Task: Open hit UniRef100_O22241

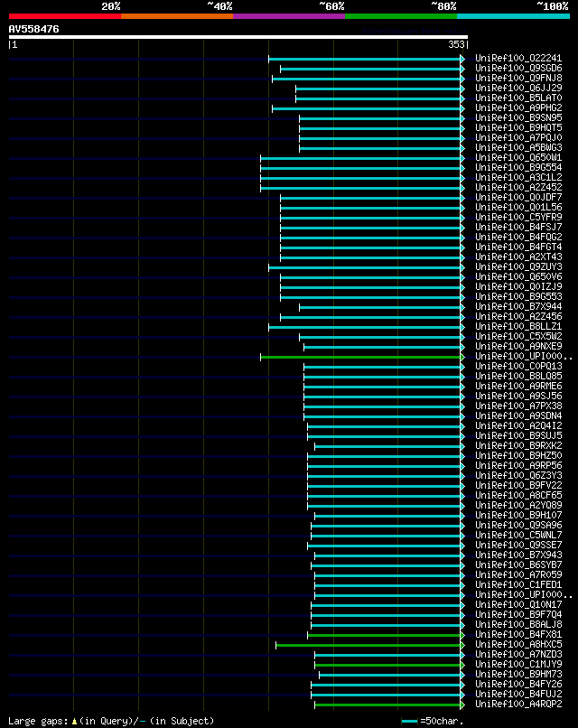Action: (518, 58)
